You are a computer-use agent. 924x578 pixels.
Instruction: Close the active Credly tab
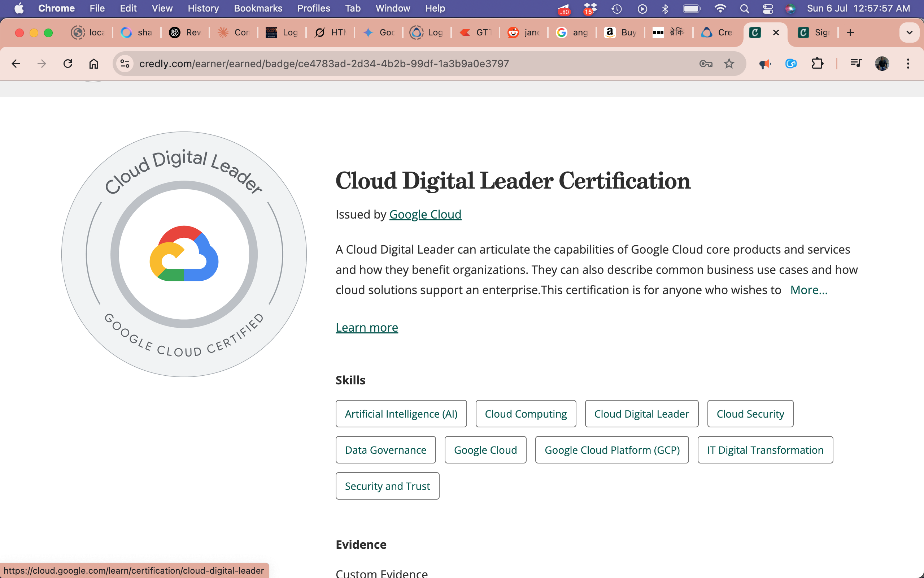(x=776, y=33)
